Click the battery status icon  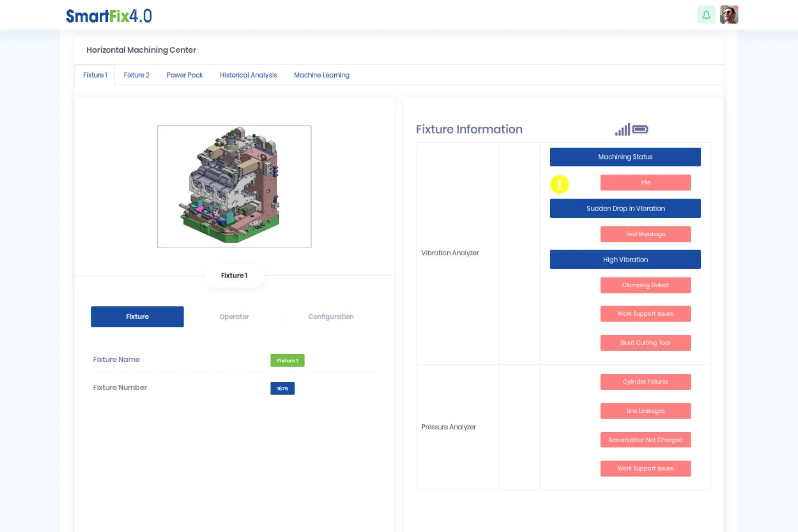pyautogui.click(x=640, y=129)
